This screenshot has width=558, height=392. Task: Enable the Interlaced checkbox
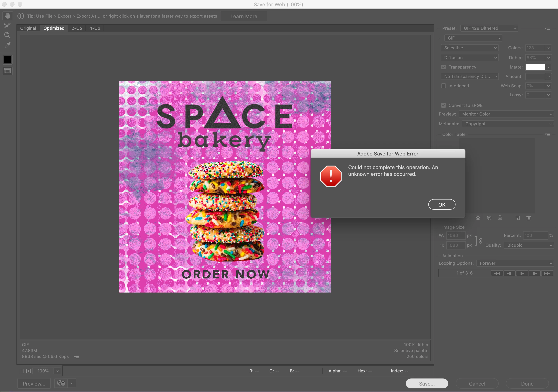click(x=443, y=86)
